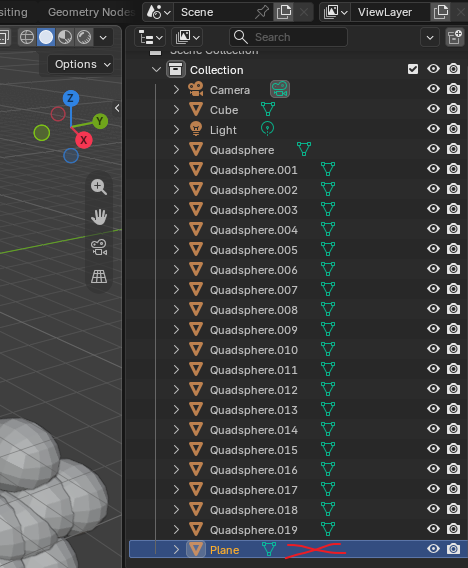Click the outliner Search field
The height and width of the screenshot is (568, 468).
pos(288,37)
